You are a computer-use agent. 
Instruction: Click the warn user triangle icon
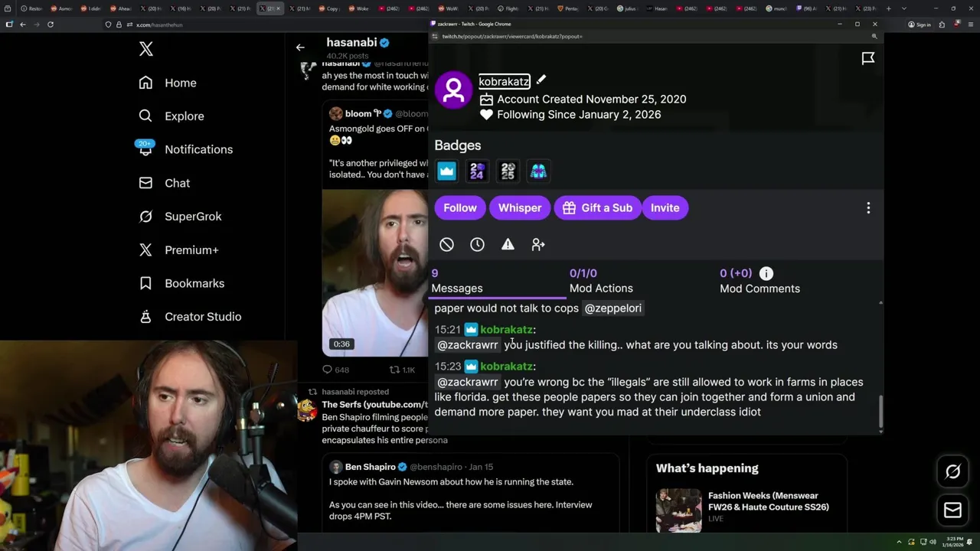tap(508, 245)
